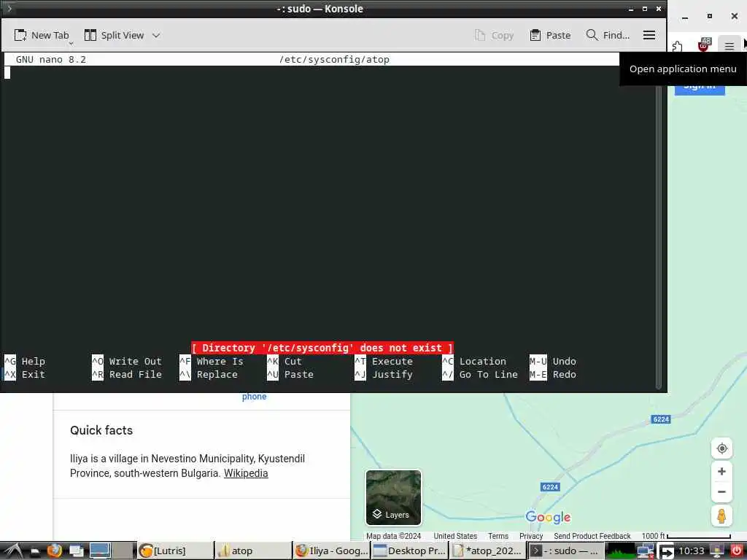Click the /etc/sysconfig/atop filename in nano title
747x560 pixels.
(334, 60)
